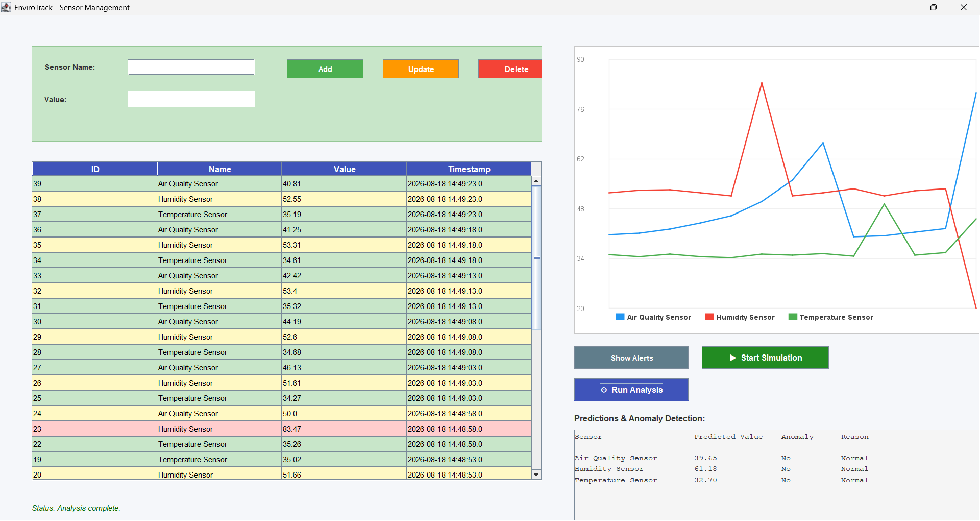Image resolution: width=980 pixels, height=521 pixels.
Task: Focus the Value input field
Action: tap(191, 99)
